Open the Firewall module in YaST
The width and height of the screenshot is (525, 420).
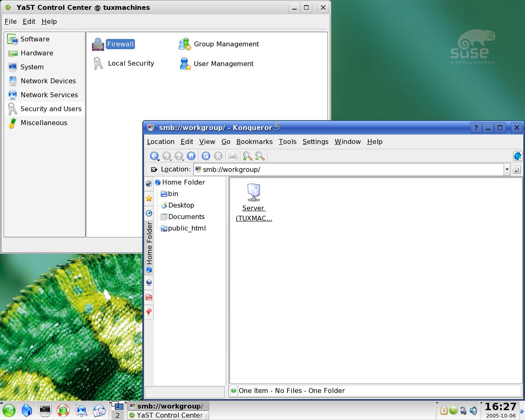point(113,44)
